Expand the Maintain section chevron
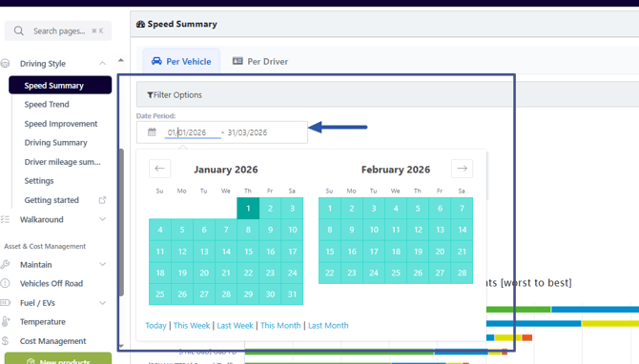This screenshot has height=364, width=639. (x=102, y=265)
